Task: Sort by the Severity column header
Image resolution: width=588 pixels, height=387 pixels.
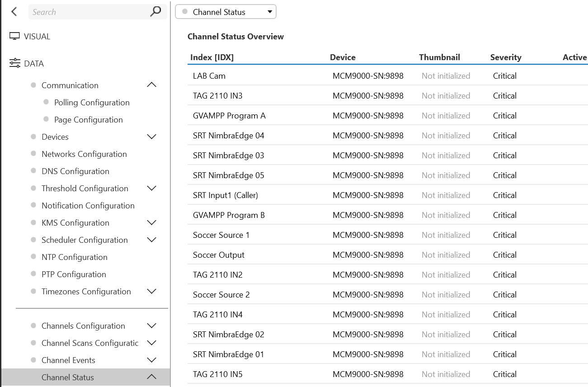Action: [x=505, y=57]
